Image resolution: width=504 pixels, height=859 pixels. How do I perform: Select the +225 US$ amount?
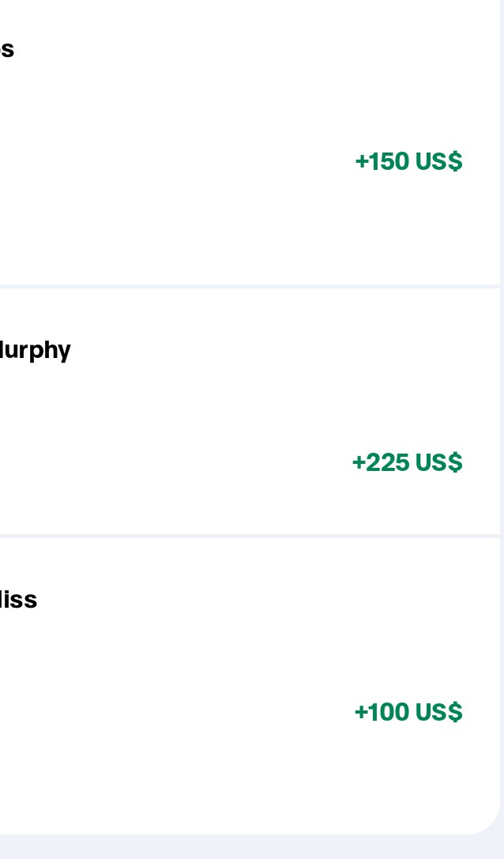point(406,462)
